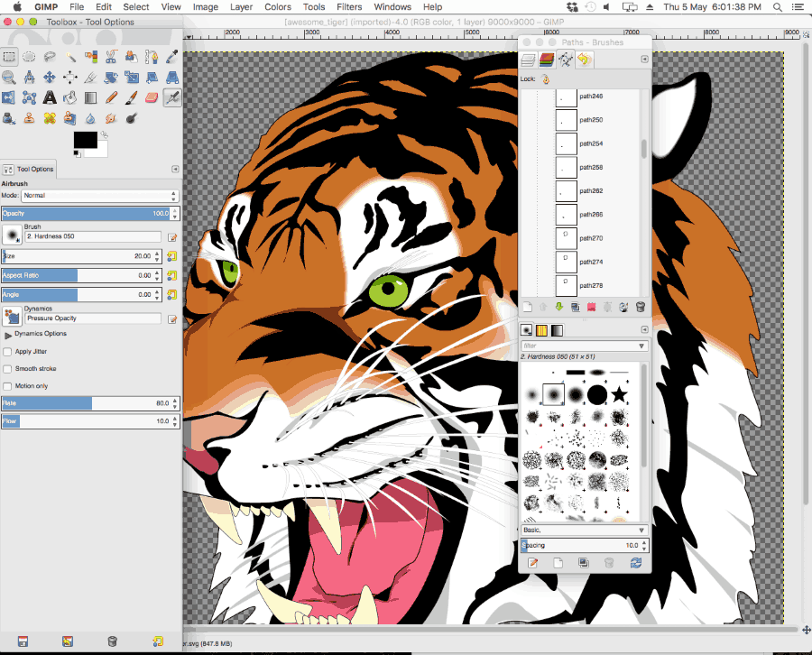Select the Rectangle Select tool

9,57
